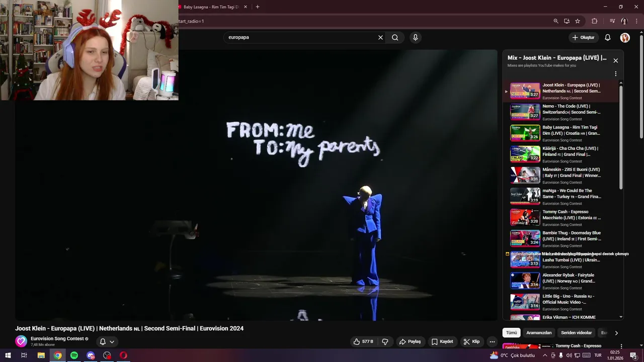Screen dimensions: 644x362
Task: Play maNga We Could Be The Same
Action: pos(561,197)
